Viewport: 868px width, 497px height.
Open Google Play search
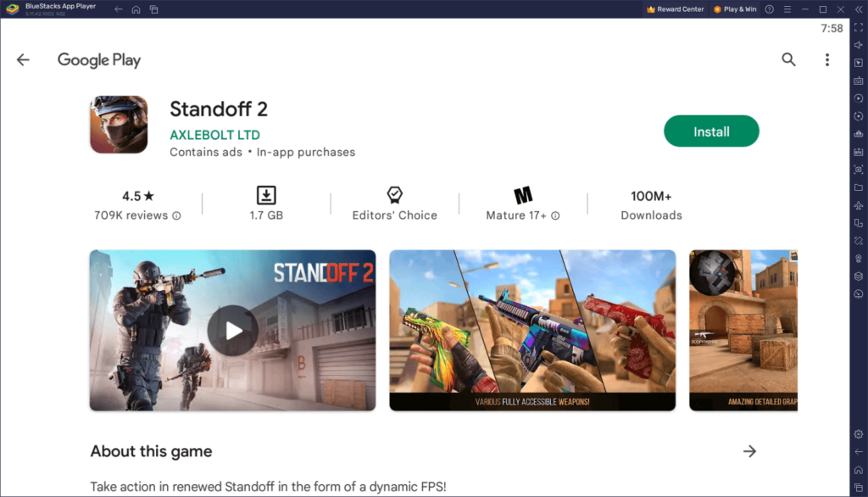tap(788, 59)
